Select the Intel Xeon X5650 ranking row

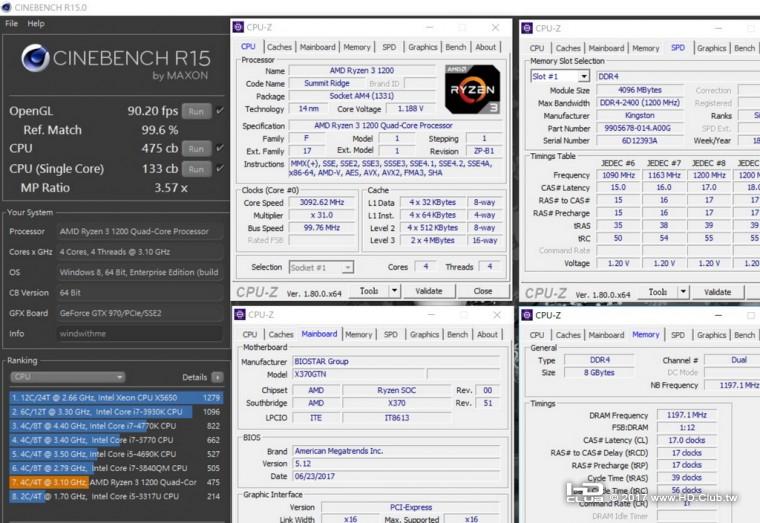(x=116, y=397)
